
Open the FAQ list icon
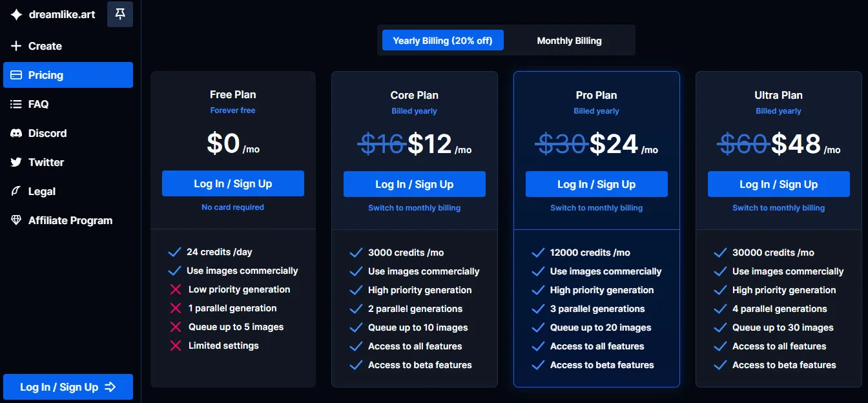15,104
